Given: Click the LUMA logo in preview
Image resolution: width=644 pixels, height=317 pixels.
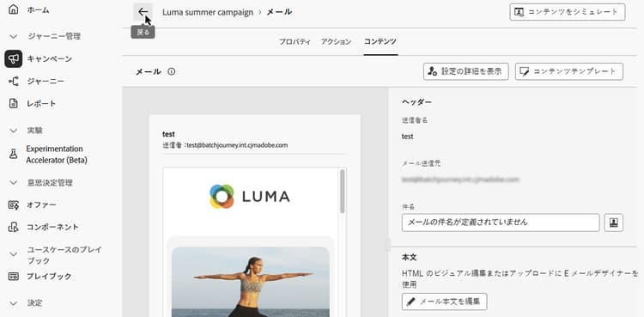Looking at the screenshot, I should [250, 197].
